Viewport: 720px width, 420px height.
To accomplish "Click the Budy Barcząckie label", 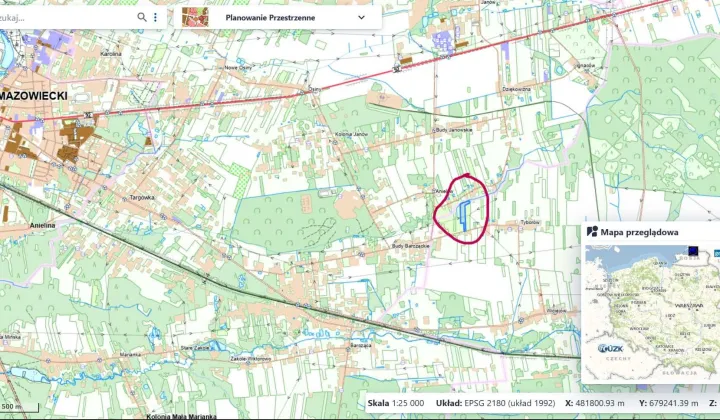I will 411,246.
